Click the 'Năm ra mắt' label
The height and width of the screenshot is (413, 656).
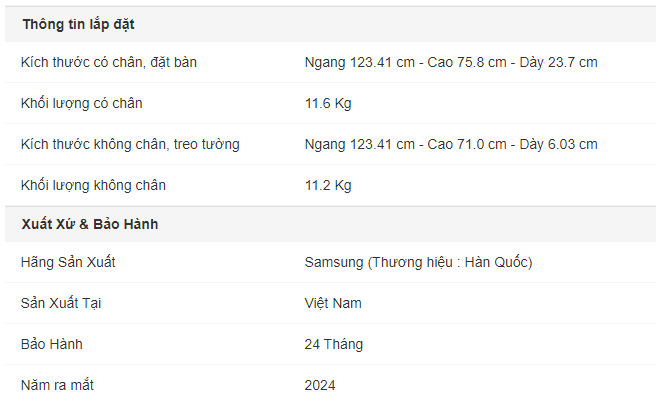[57, 385]
